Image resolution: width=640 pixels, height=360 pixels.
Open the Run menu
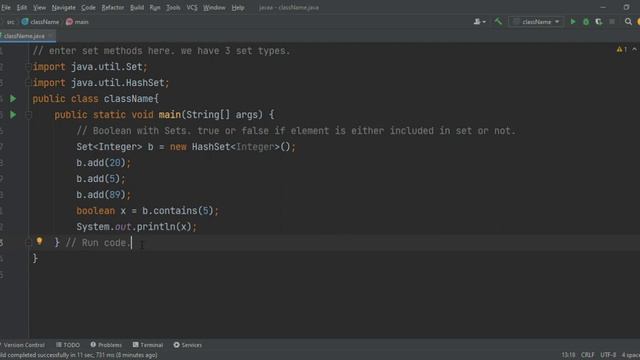tap(155, 7)
